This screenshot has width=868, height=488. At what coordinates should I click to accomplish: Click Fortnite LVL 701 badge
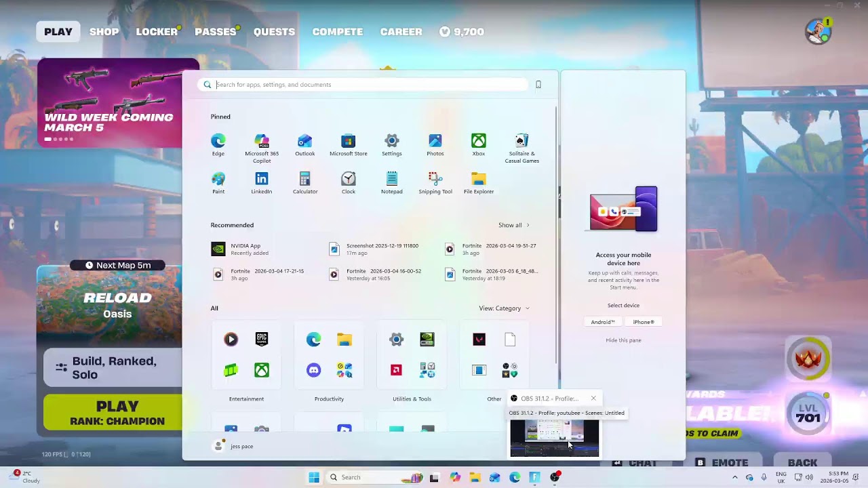[808, 412]
